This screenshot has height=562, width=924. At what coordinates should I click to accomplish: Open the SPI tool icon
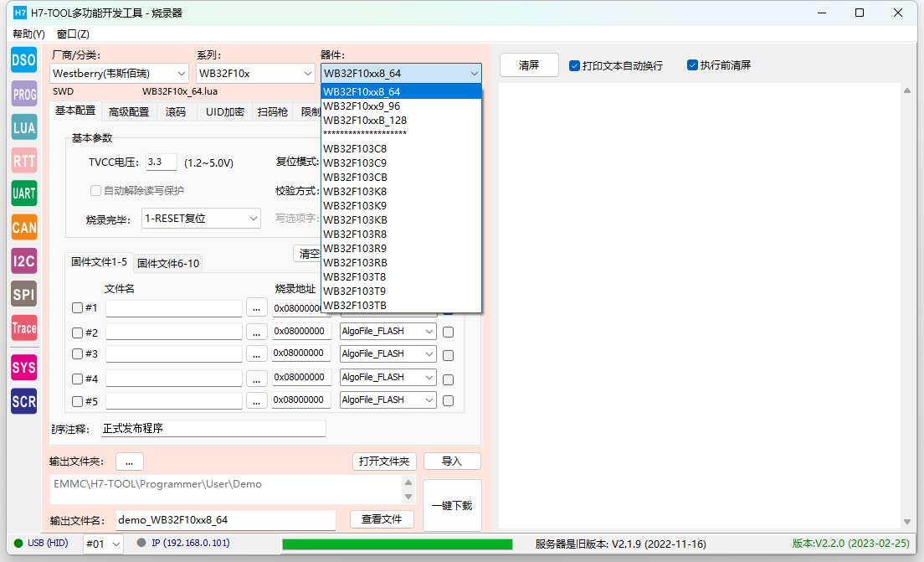[x=24, y=294]
